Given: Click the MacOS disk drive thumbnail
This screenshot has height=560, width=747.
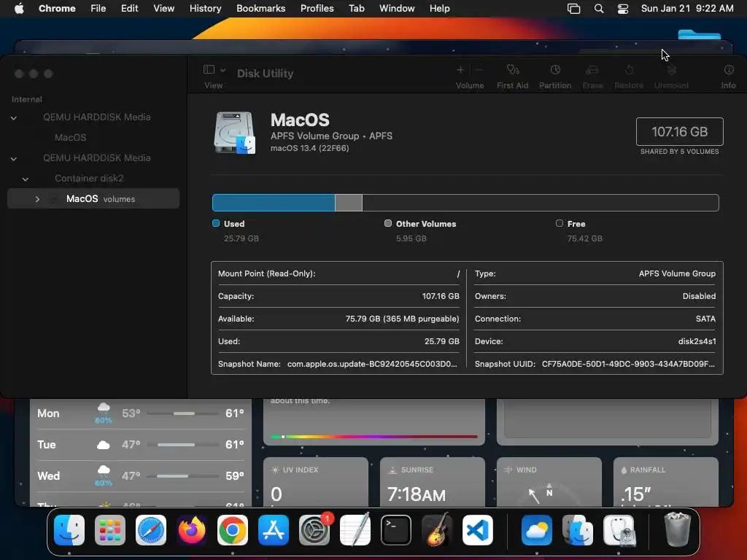Looking at the screenshot, I should 234,133.
